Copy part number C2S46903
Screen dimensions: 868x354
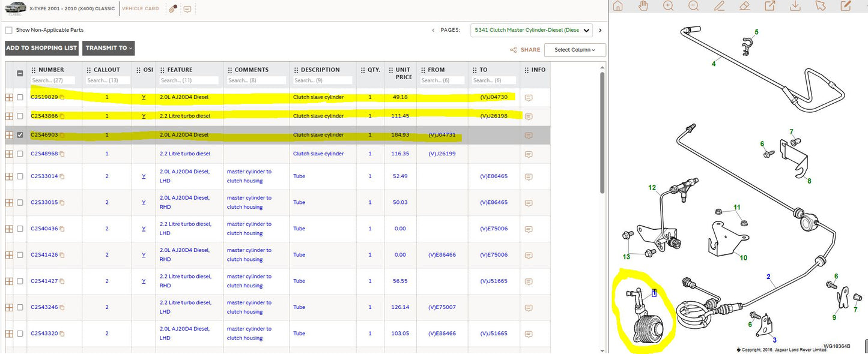click(62, 135)
